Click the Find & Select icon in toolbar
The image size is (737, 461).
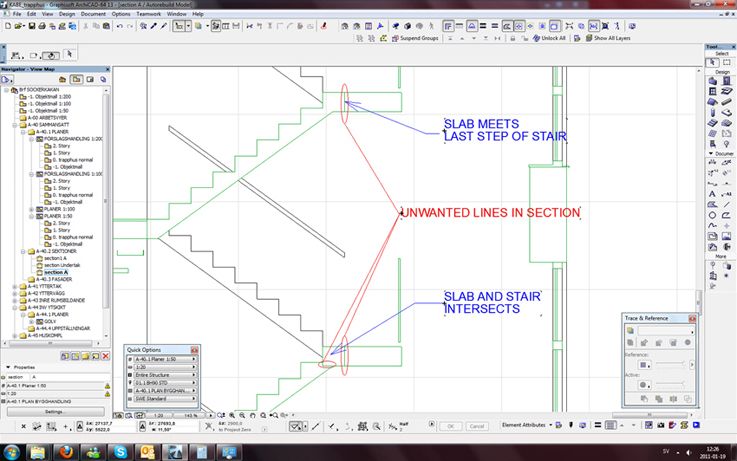(143, 26)
